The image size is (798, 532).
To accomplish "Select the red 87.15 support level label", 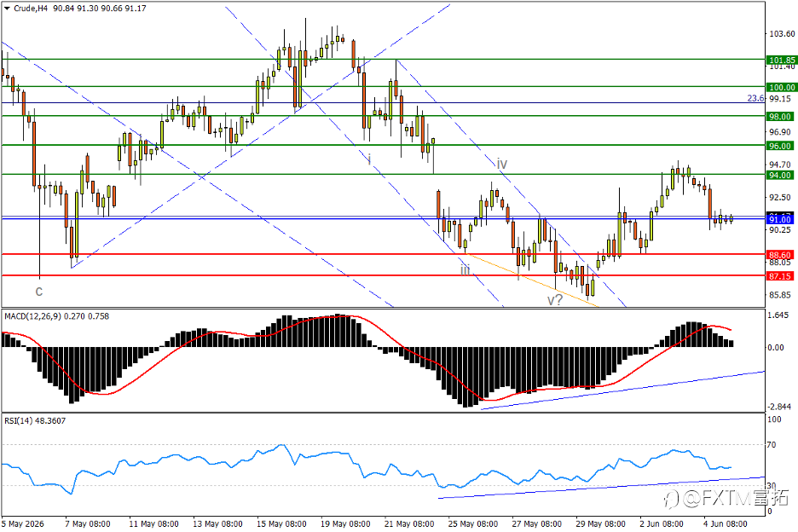I will pos(780,276).
